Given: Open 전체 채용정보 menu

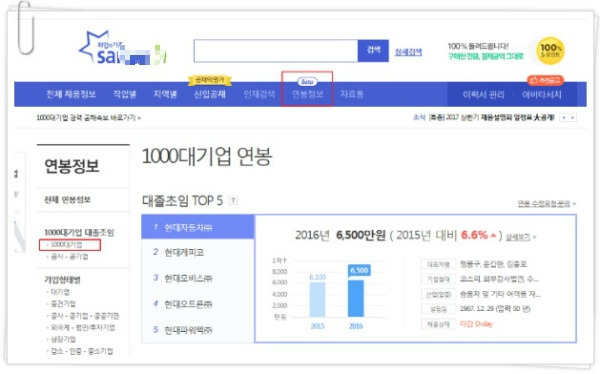Looking at the screenshot, I should click(x=71, y=94).
